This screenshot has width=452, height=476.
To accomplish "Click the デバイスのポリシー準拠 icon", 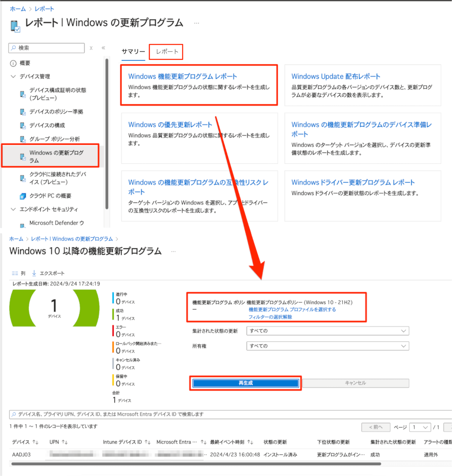I will coord(23,112).
